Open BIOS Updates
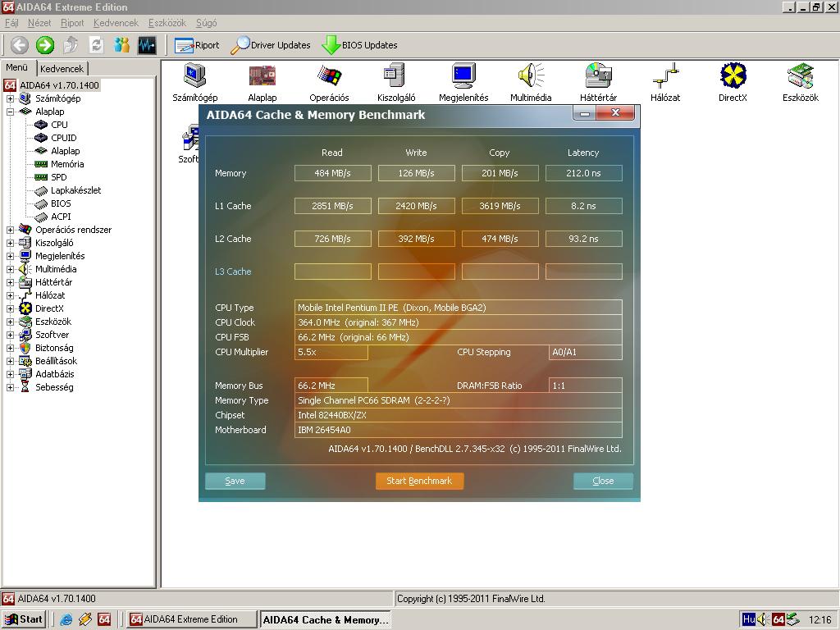This screenshot has width=840, height=630. (359, 46)
